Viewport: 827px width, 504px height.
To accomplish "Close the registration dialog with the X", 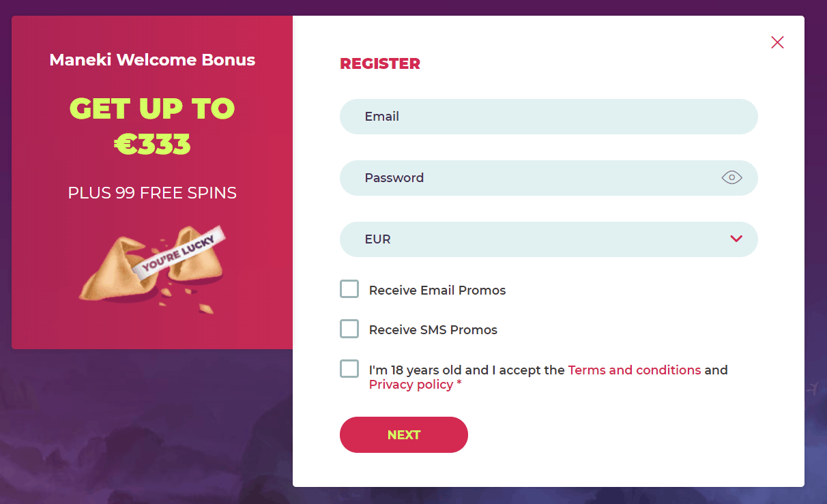I will pyautogui.click(x=777, y=42).
